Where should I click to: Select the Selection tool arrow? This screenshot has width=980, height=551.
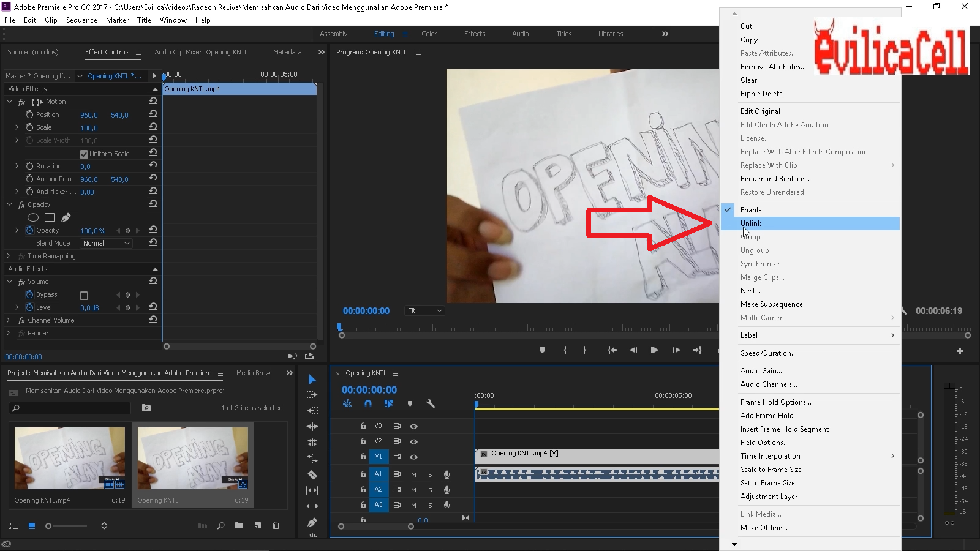tap(312, 380)
